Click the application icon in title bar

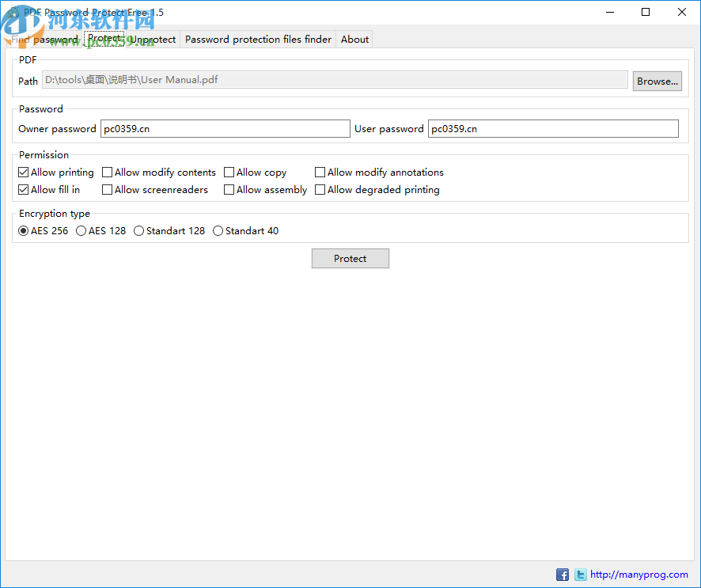click(x=13, y=12)
